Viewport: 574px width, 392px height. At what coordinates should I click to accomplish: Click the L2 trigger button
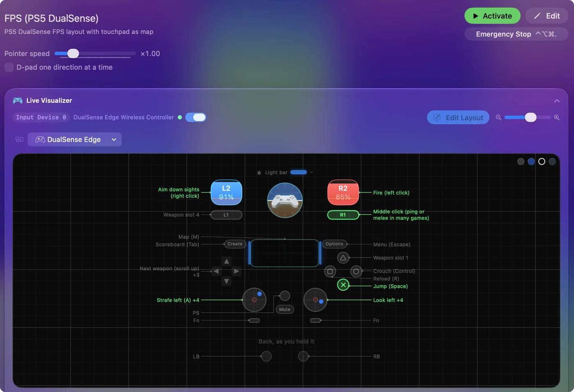(x=226, y=192)
